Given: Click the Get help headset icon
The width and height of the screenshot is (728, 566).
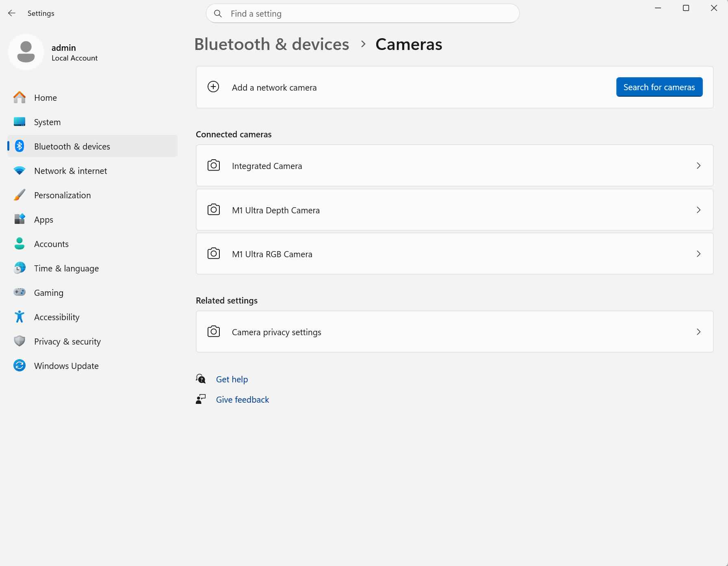Looking at the screenshot, I should pyautogui.click(x=201, y=379).
